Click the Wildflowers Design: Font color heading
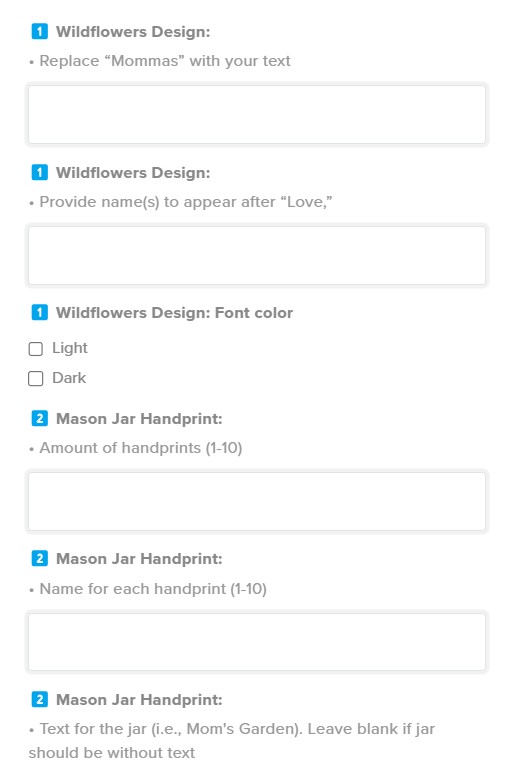Screen dimensions: 512x769 175,312
